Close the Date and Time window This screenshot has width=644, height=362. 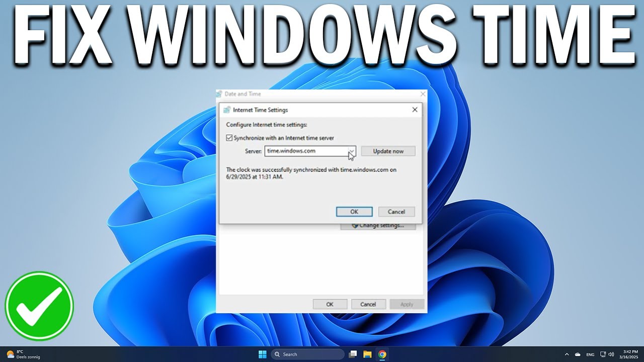tap(423, 94)
